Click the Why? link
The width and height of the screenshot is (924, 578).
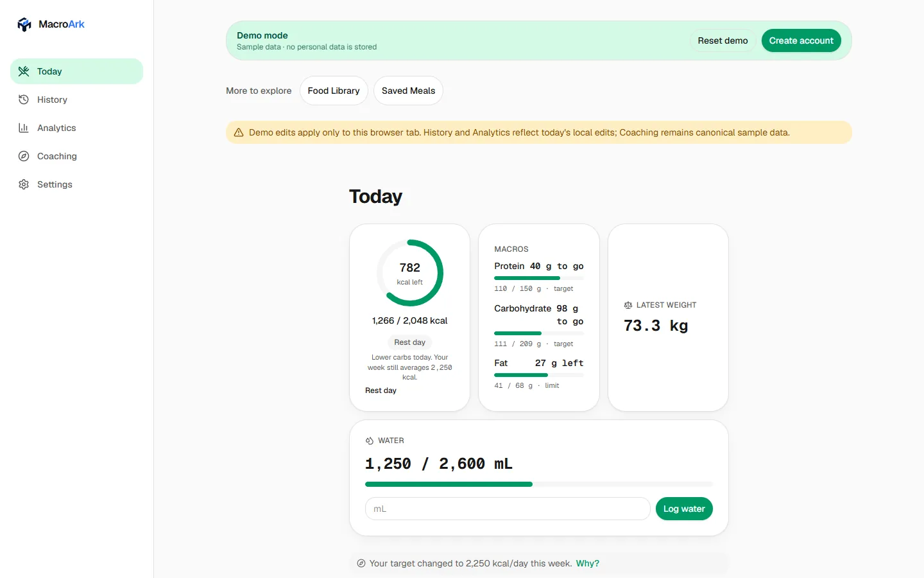tap(588, 563)
